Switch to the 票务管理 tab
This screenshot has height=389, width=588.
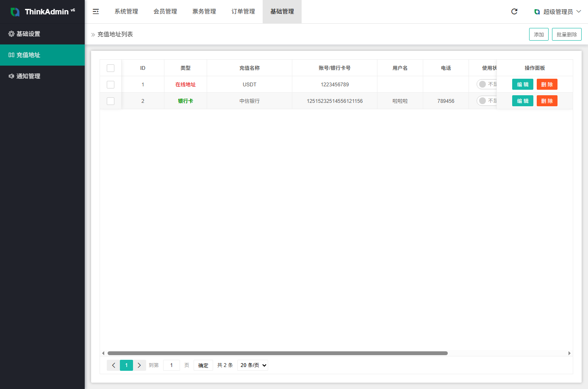pos(204,11)
